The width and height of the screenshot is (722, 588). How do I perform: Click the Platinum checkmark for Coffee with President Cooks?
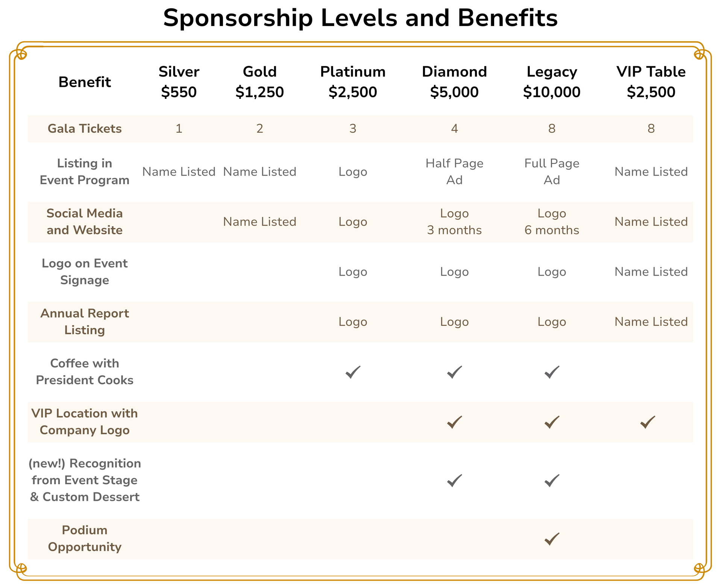(353, 372)
